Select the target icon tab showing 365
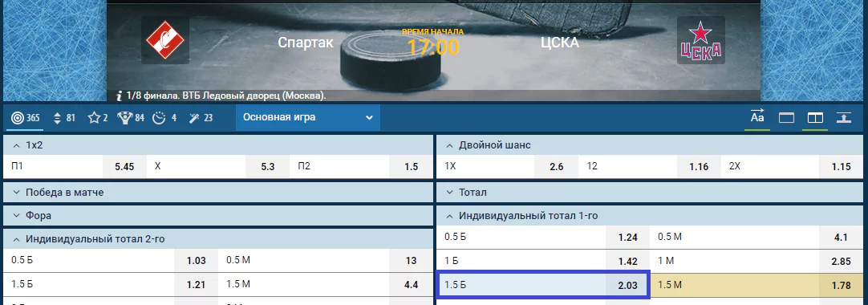The width and height of the screenshot is (868, 305). tap(26, 118)
